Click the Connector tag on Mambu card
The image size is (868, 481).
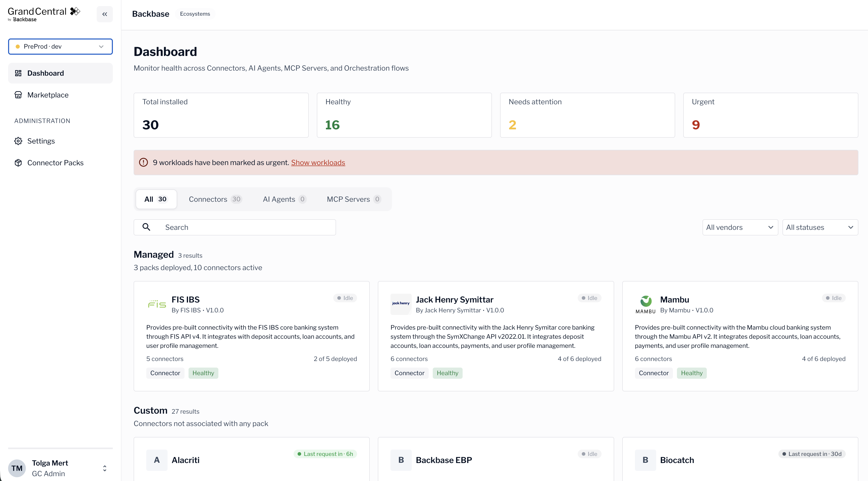click(x=654, y=373)
